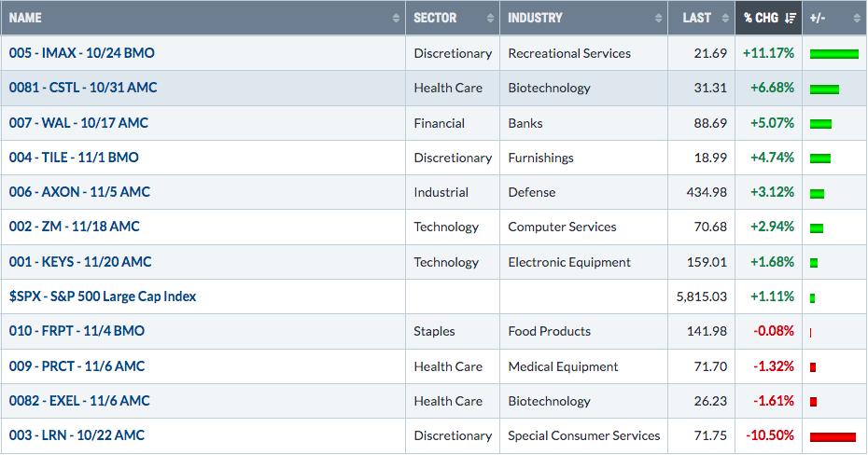Click the sort arrows in +/- header
The image size is (868, 455).
[857, 19]
